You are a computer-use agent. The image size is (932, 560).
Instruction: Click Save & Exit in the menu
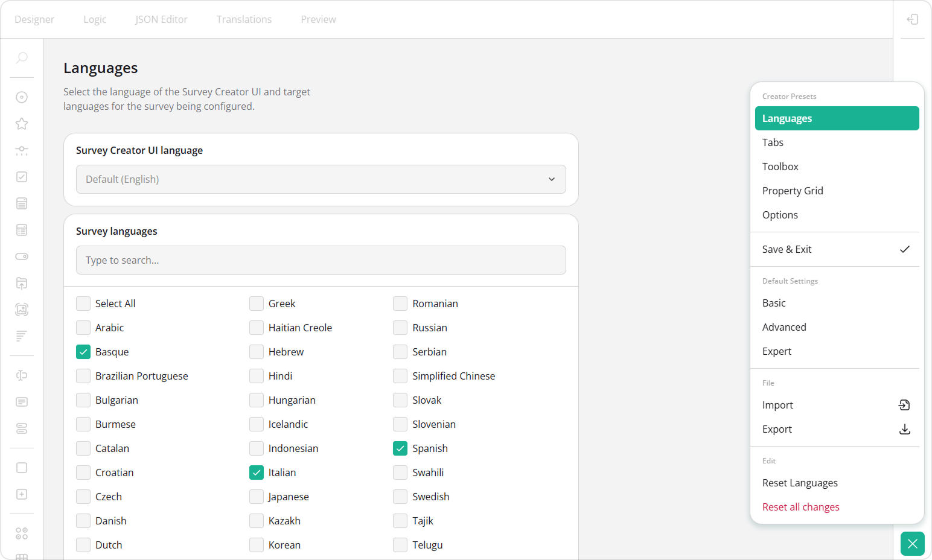(787, 249)
